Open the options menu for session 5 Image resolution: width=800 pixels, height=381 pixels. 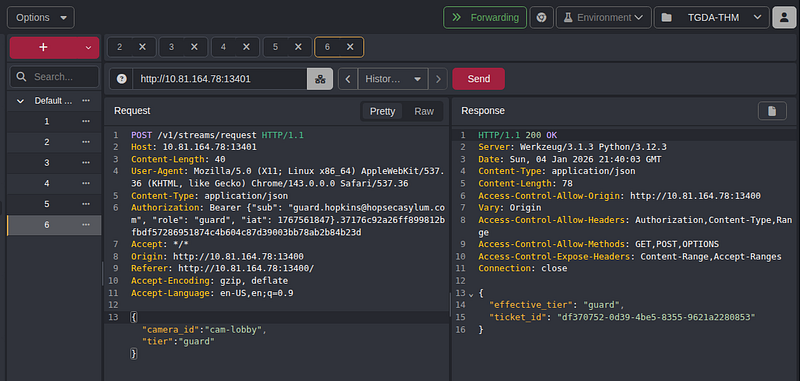[x=86, y=204]
